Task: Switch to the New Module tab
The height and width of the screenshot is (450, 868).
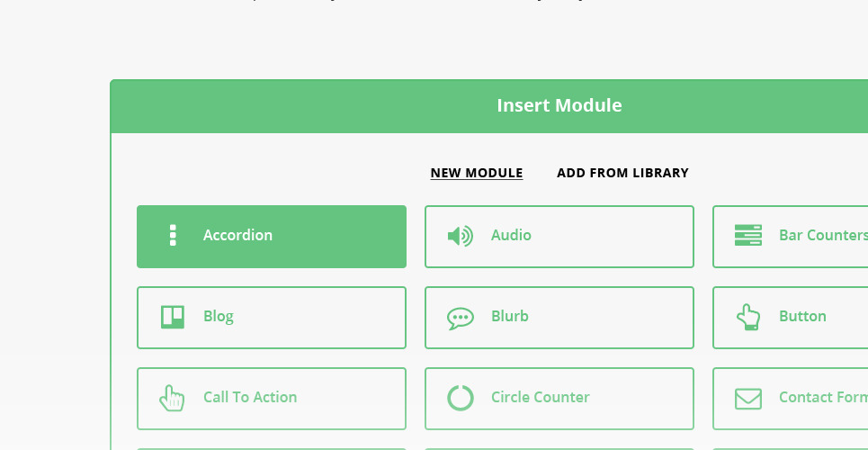Action: (477, 173)
